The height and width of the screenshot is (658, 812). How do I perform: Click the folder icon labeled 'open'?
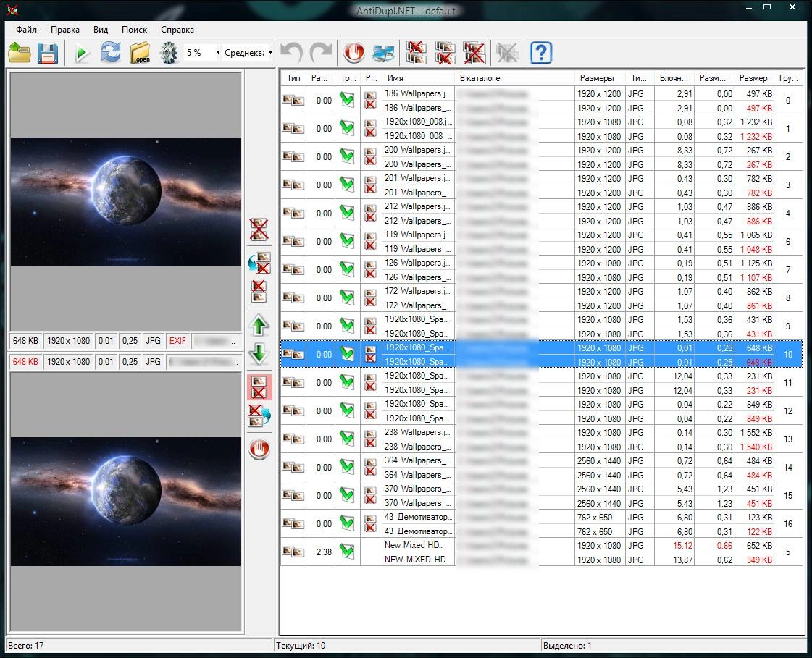click(x=140, y=53)
